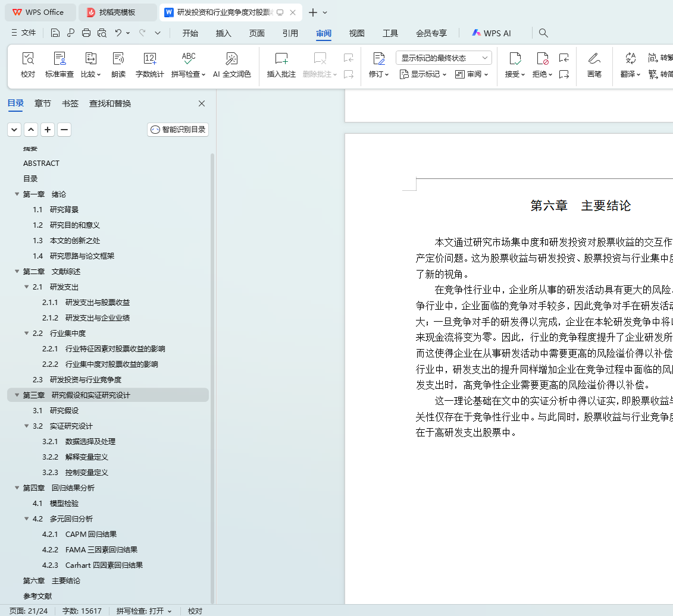
Task: Open the 开始 ribbon tab
Action: click(190, 33)
